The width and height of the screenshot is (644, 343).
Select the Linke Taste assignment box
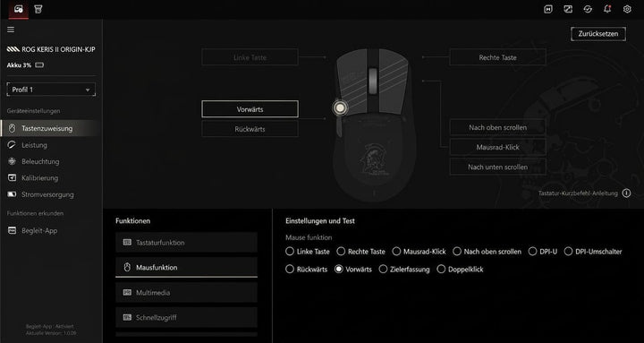point(250,57)
